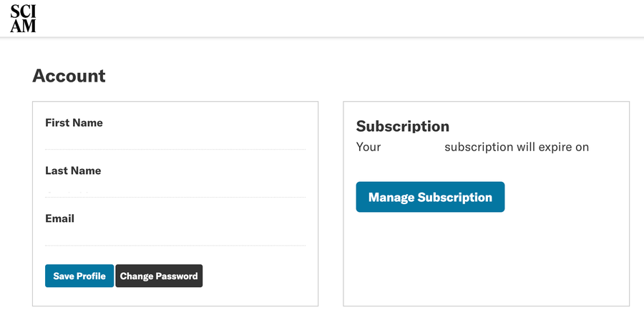Viewport: 644px width, 318px height.
Task: Click the Last Name label
Action: click(73, 171)
